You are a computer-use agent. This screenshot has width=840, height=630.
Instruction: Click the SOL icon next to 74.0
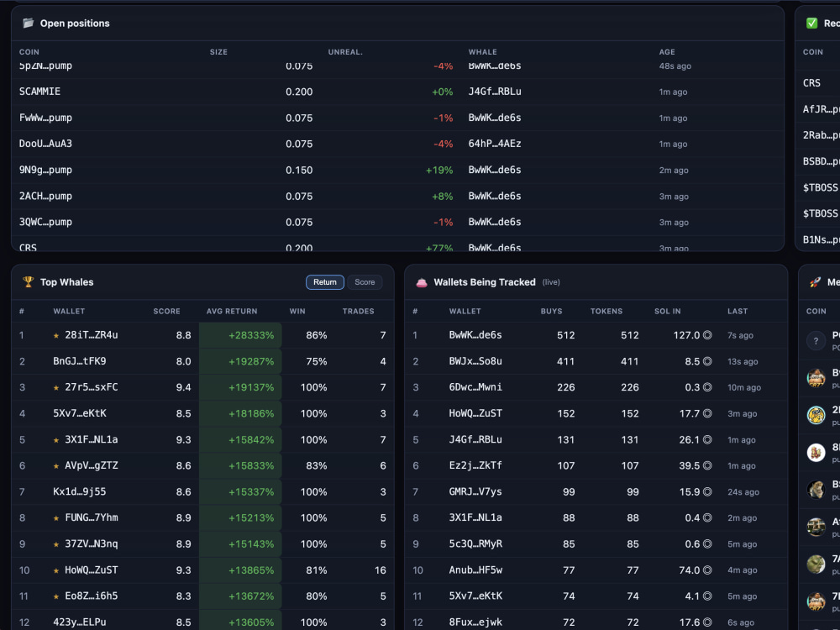pyautogui.click(x=707, y=570)
